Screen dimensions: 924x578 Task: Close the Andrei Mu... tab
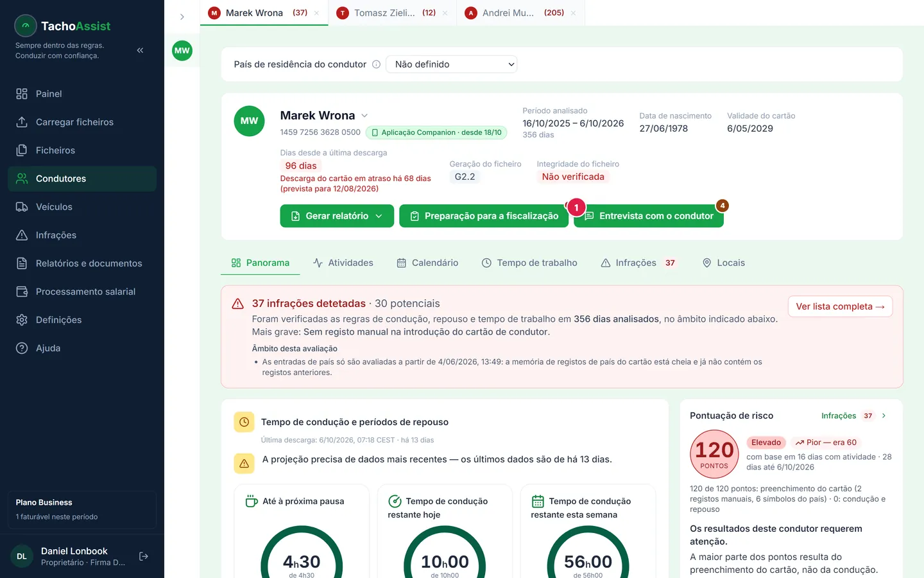573,13
